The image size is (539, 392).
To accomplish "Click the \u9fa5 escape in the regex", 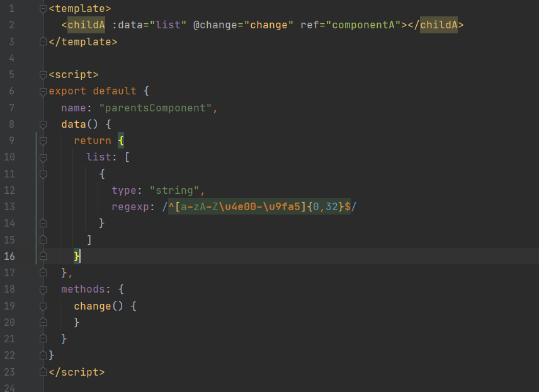I will coord(281,207).
